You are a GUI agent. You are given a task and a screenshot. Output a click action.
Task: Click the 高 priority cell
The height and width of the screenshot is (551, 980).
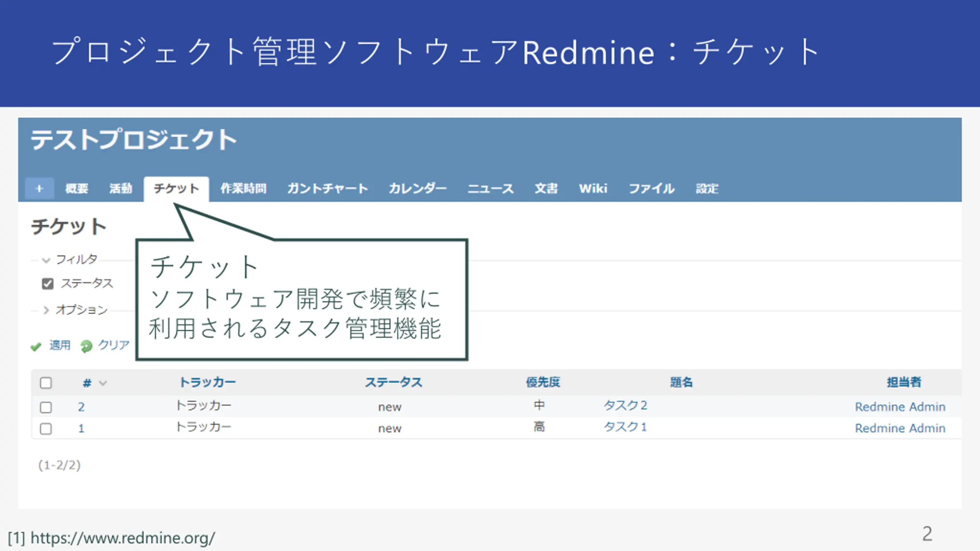point(539,427)
